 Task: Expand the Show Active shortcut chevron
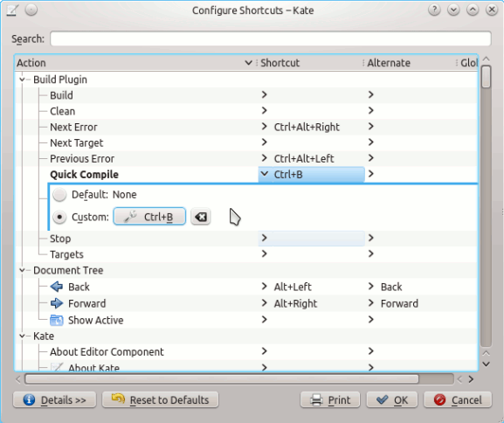pos(264,319)
